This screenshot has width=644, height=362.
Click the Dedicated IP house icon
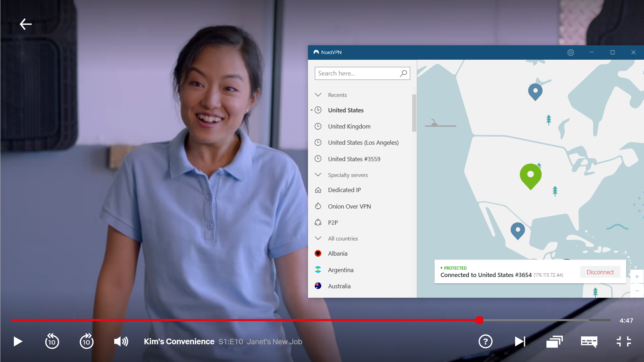pos(318,190)
